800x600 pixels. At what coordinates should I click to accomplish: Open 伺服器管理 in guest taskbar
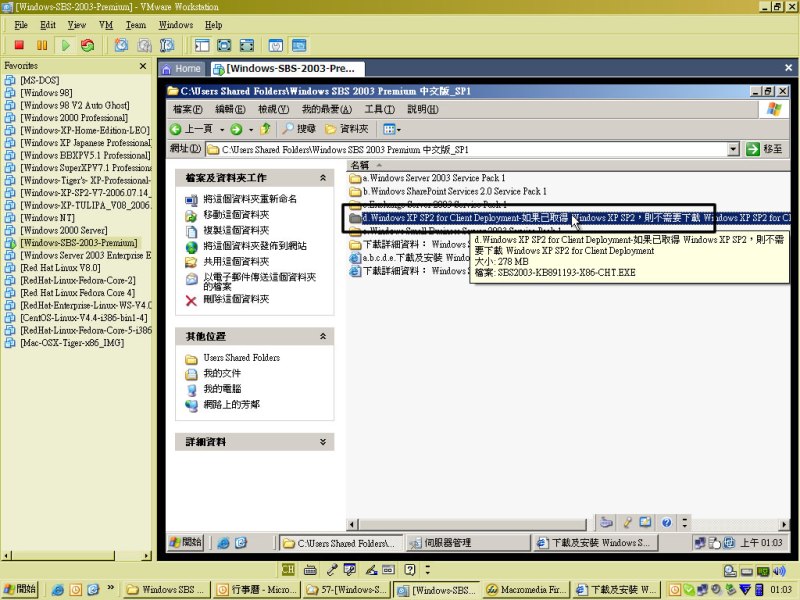coord(468,543)
